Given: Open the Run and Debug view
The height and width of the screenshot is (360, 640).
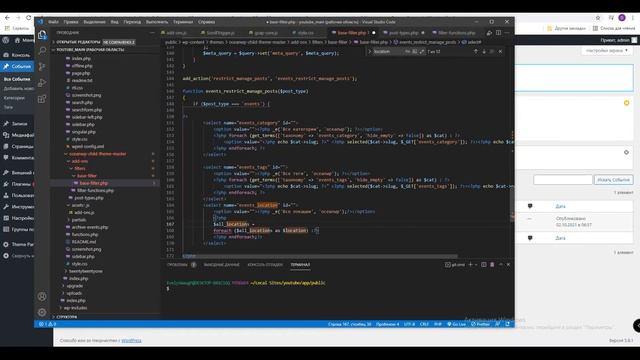Looking at the screenshot, I should click(42, 83).
